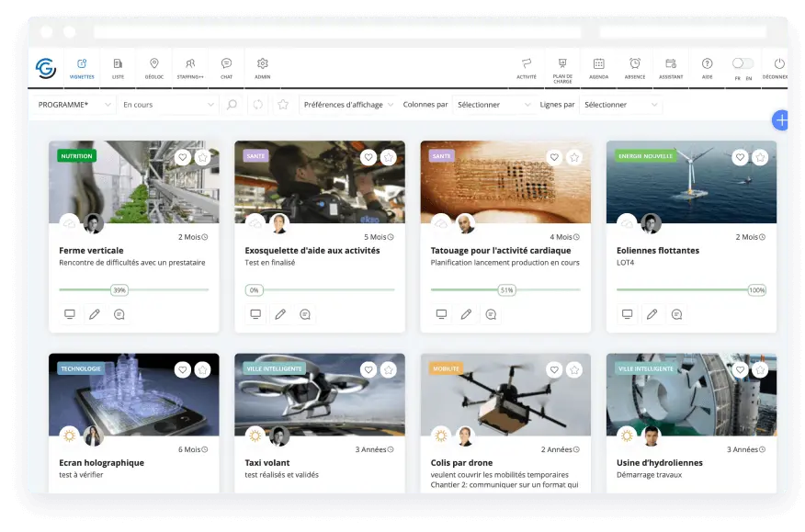The width and height of the screenshot is (805, 532).
Task: Click the Tatouage 51% progress slider
Action: click(506, 290)
